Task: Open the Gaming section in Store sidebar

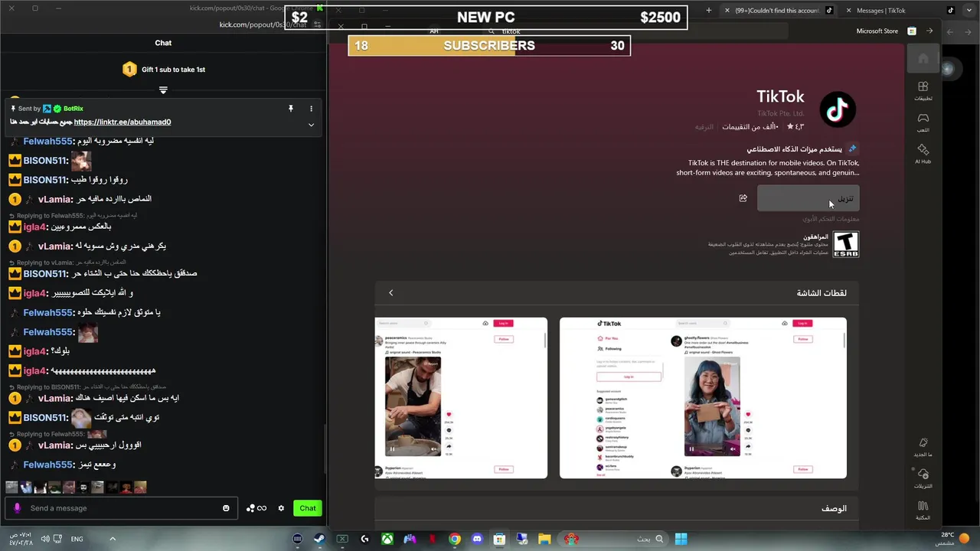Action: click(923, 122)
